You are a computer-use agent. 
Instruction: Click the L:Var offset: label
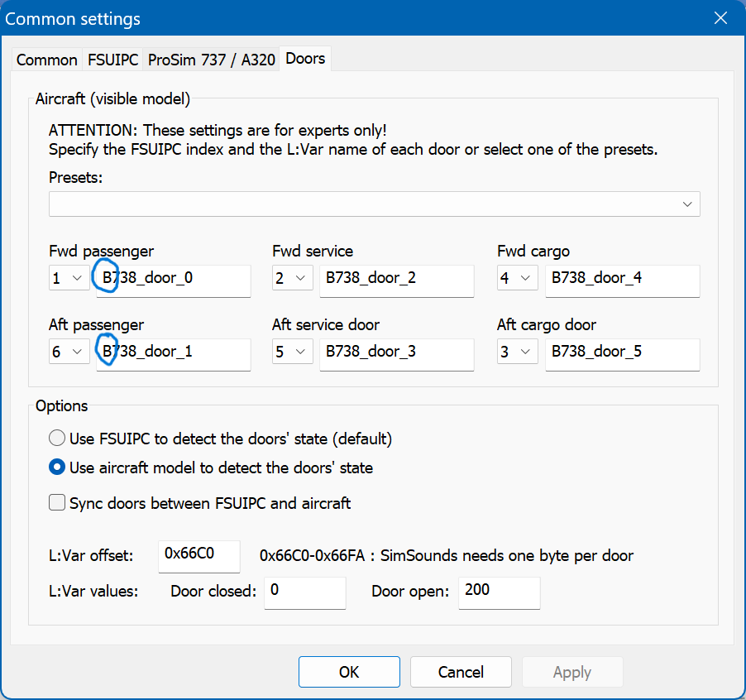click(x=91, y=556)
